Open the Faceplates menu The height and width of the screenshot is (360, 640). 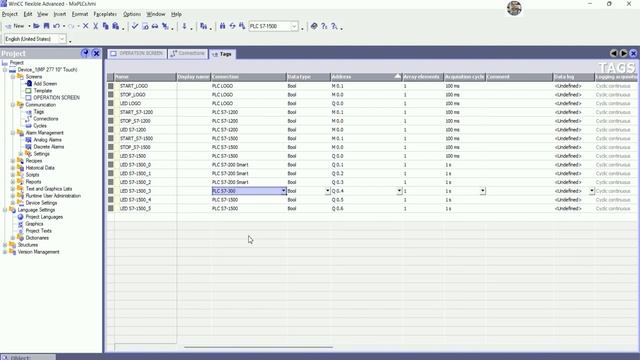(x=105, y=14)
